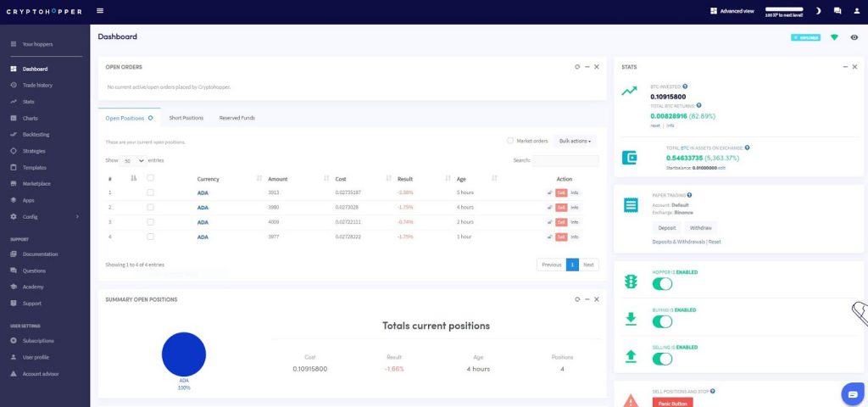Open the user account icon in top bar
The height and width of the screenshot is (407, 868).
tap(857, 10)
